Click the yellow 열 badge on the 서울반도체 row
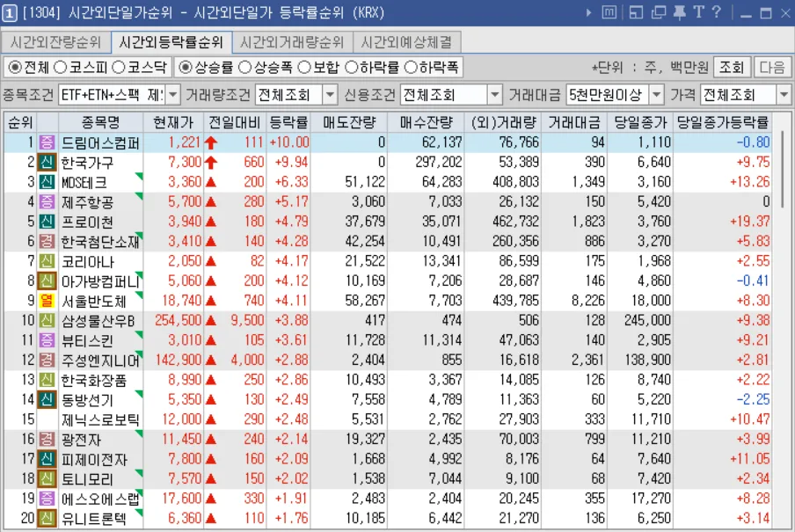Viewport: 795px width, 532px height. 47,301
